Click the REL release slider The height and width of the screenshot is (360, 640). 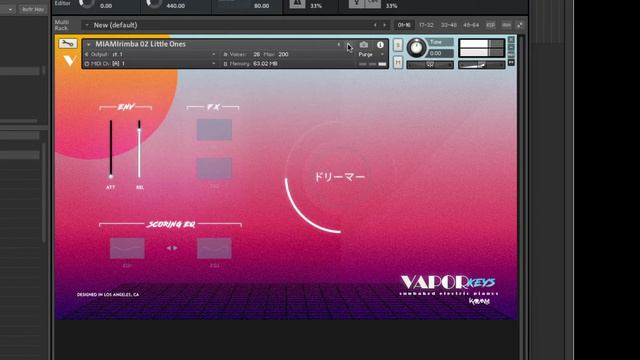(x=139, y=149)
